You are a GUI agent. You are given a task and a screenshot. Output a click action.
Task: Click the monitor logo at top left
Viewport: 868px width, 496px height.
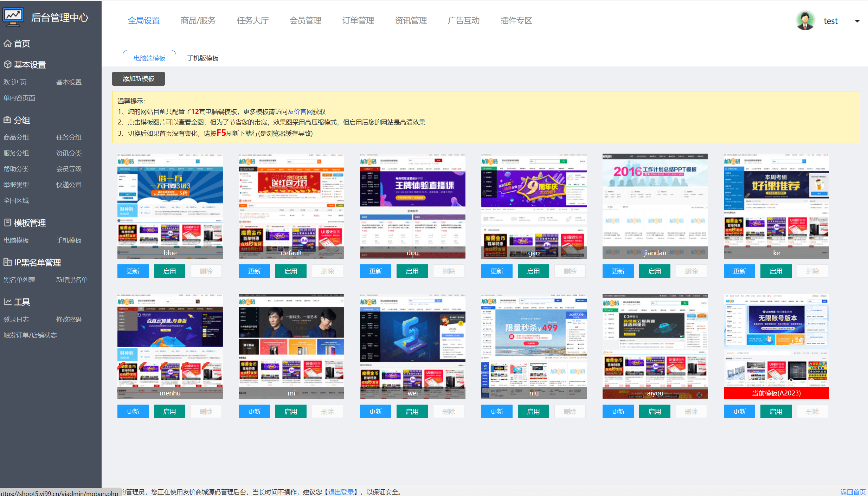pyautogui.click(x=13, y=17)
